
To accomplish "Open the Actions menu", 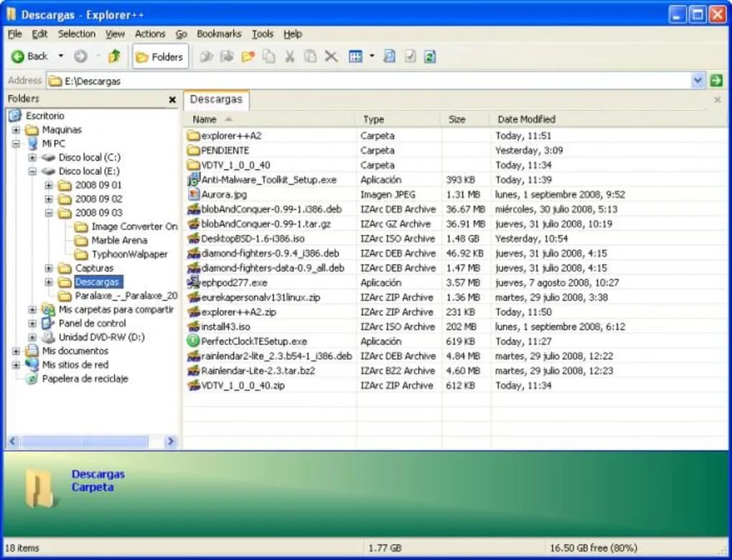I will [x=150, y=34].
